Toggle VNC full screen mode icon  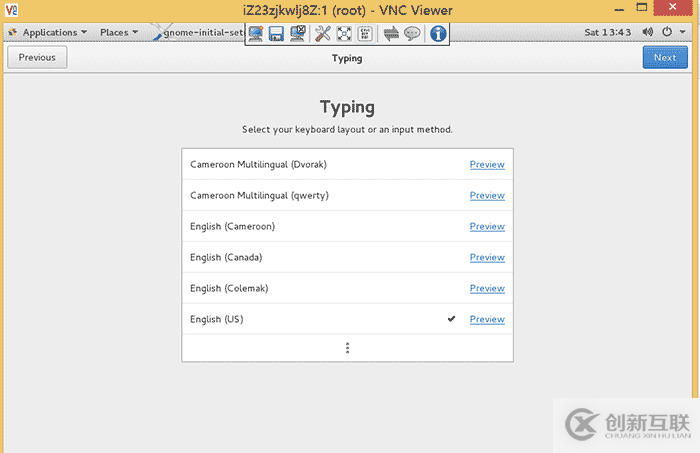point(344,33)
